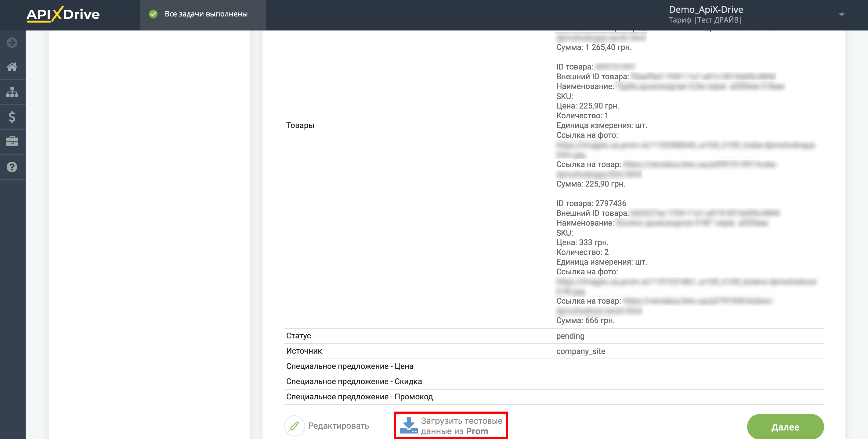Select the 'Статус' row label

coord(298,336)
